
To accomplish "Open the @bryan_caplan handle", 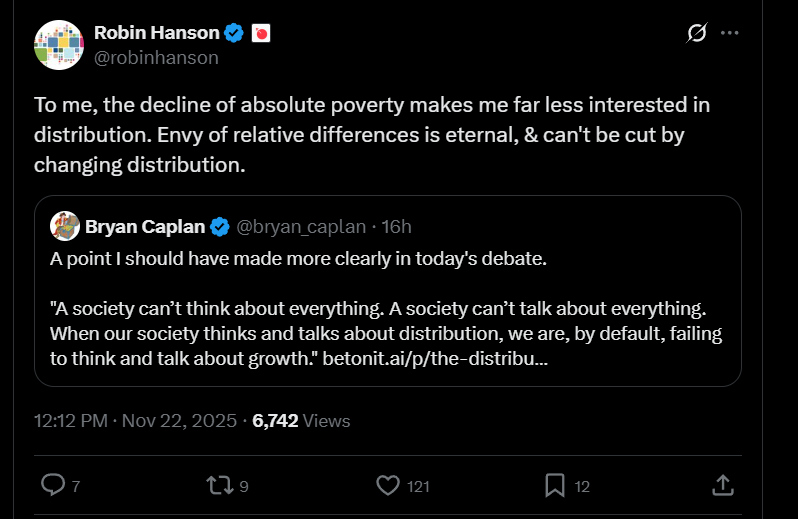I will (300, 227).
